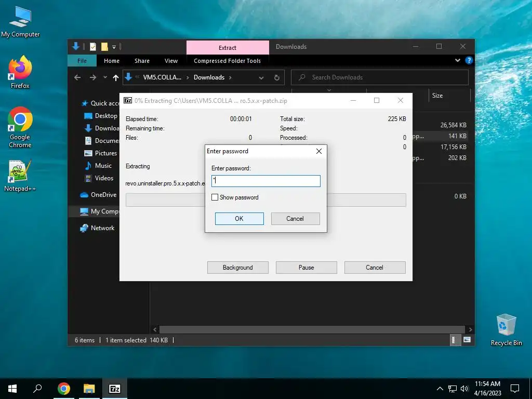Cancel the Enter password dialog
Screen dimensions: 532x399
coord(295,219)
